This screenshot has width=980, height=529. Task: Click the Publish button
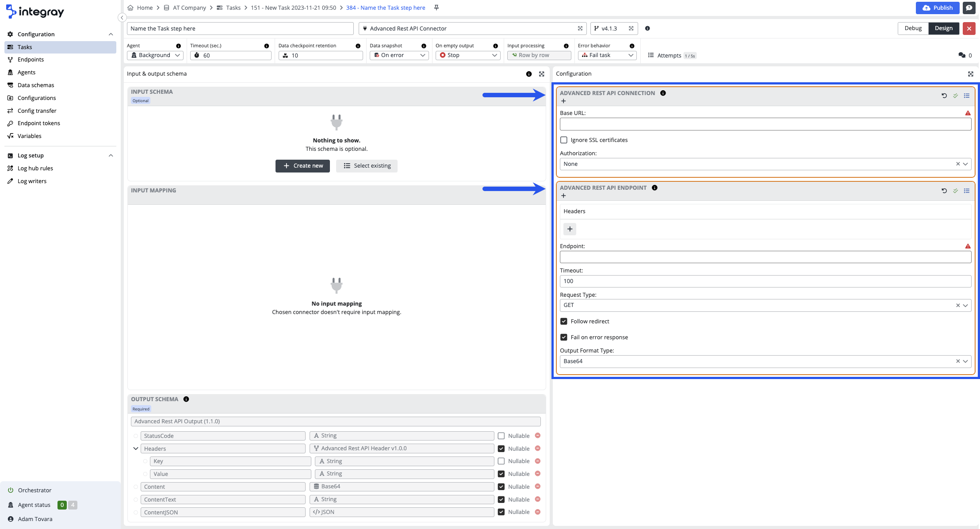[x=937, y=8]
